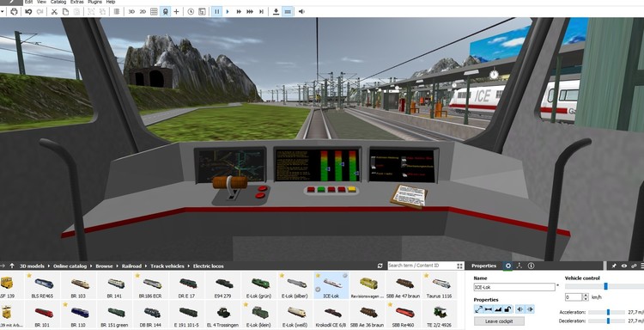644x330 pixels.
Task: Toggle visibility eye icon in Properties header
Action: click(x=624, y=266)
